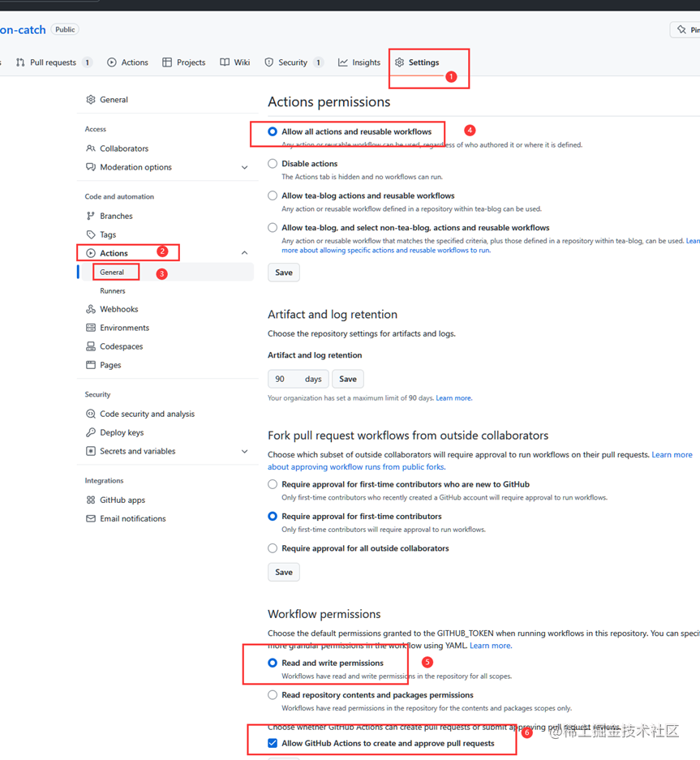Open the Insights tab
This screenshot has height=760, width=700.
pos(359,62)
